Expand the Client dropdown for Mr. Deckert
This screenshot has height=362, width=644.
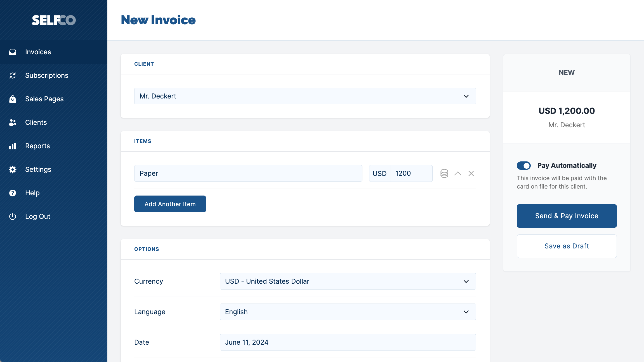(466, 96)
